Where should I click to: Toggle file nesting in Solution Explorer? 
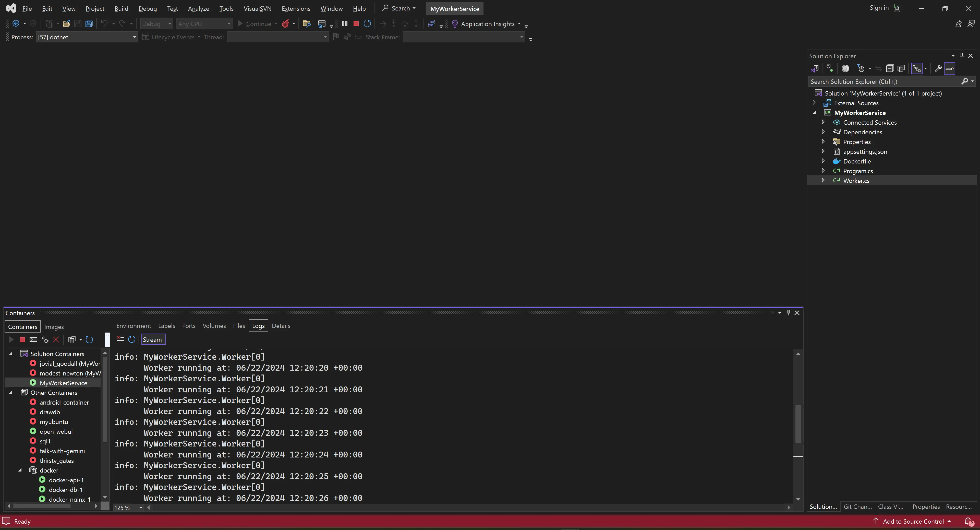917,68
